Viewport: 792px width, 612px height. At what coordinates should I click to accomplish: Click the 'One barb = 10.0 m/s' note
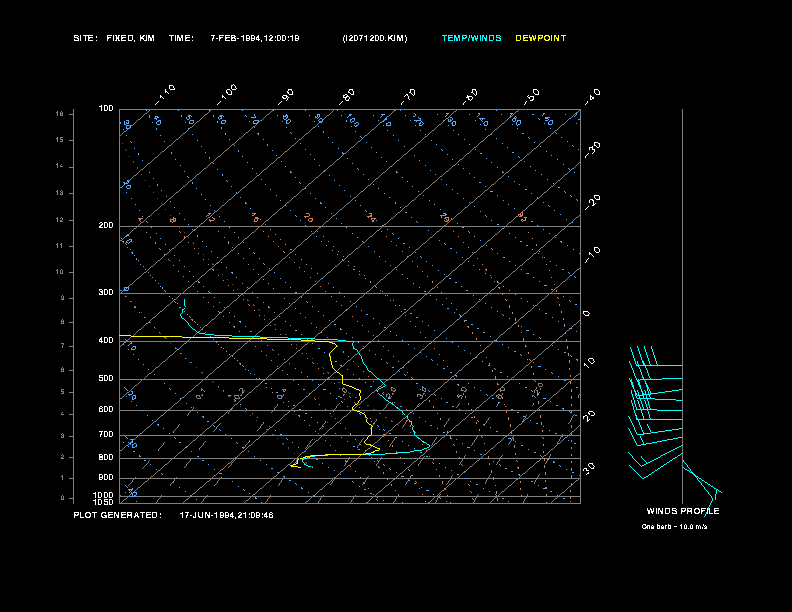674,527
